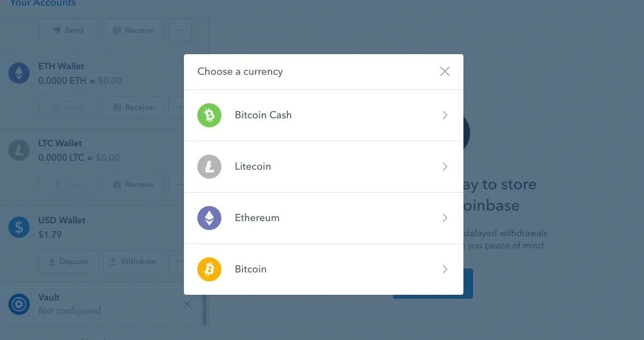The height and width of the screenshot is (340, 644).
Task: Click the gray Litecoin coin icon
Action: pyautogui.click(x=209, y=166)
